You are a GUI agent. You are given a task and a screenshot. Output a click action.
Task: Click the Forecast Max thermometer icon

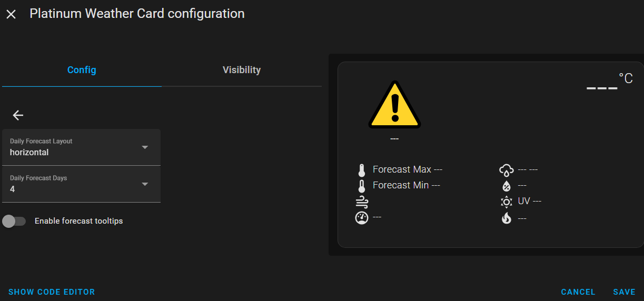click(361, 170)
